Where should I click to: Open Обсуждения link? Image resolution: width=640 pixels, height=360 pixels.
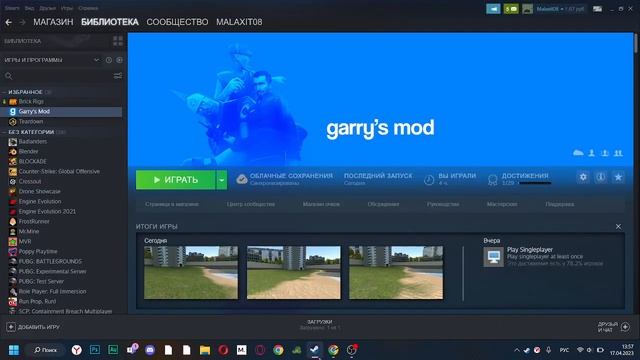[x=383, y=204]
